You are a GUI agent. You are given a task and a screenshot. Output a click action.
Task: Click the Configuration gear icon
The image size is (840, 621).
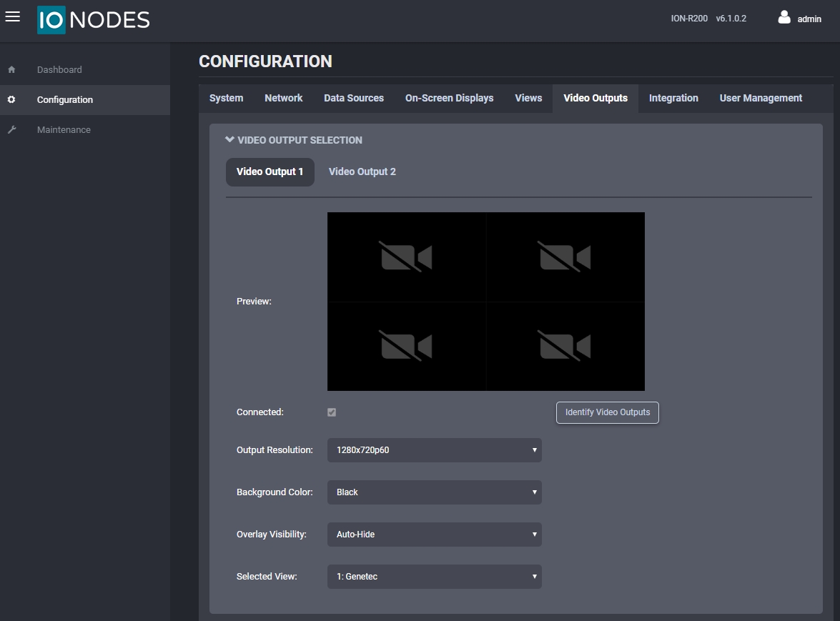11,100
